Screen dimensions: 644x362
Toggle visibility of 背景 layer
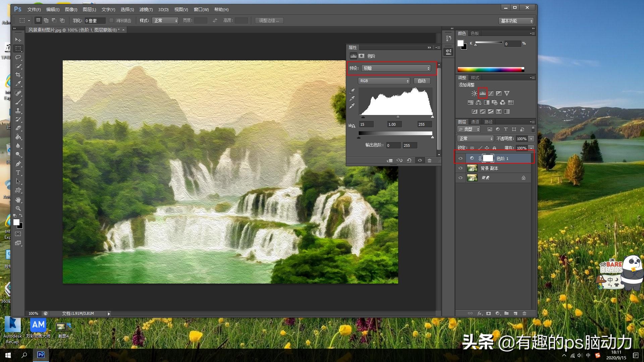[461, 178]
